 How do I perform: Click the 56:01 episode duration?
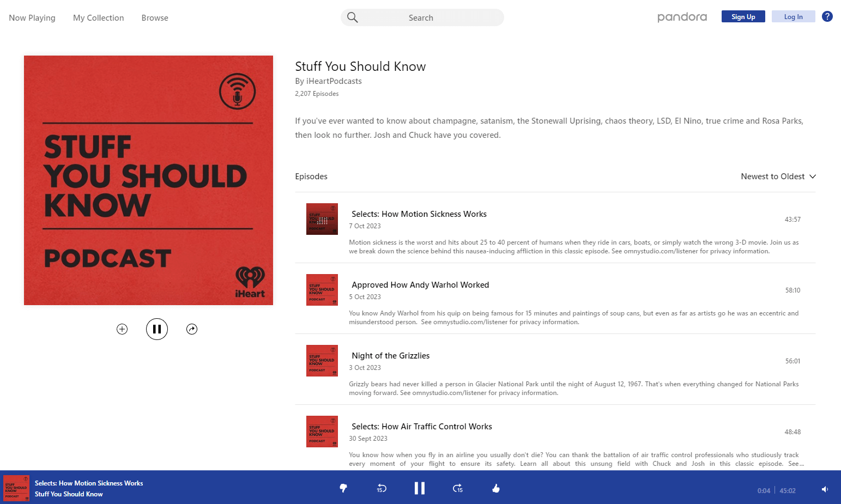(792, 361)
